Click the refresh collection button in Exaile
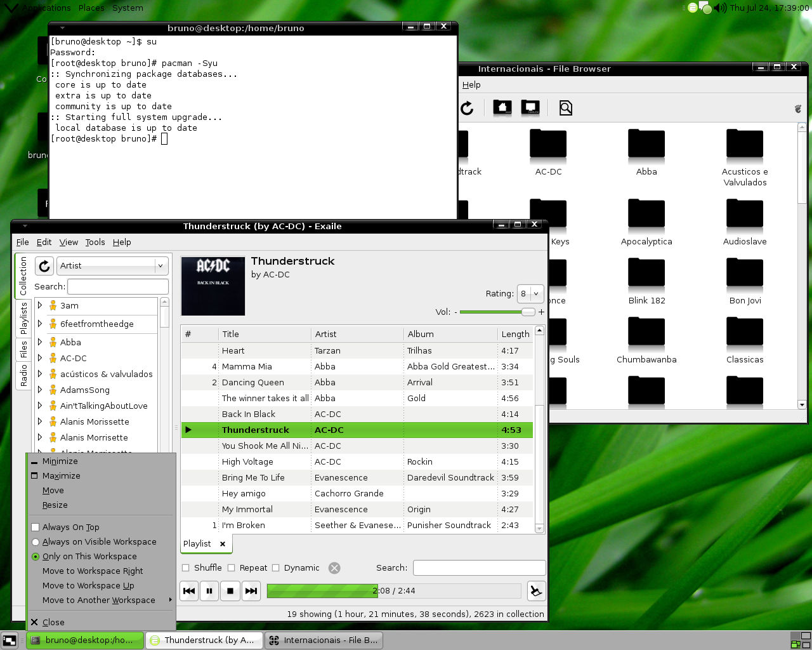This screenshot has height=650, width=812. [x=44, y=266]
